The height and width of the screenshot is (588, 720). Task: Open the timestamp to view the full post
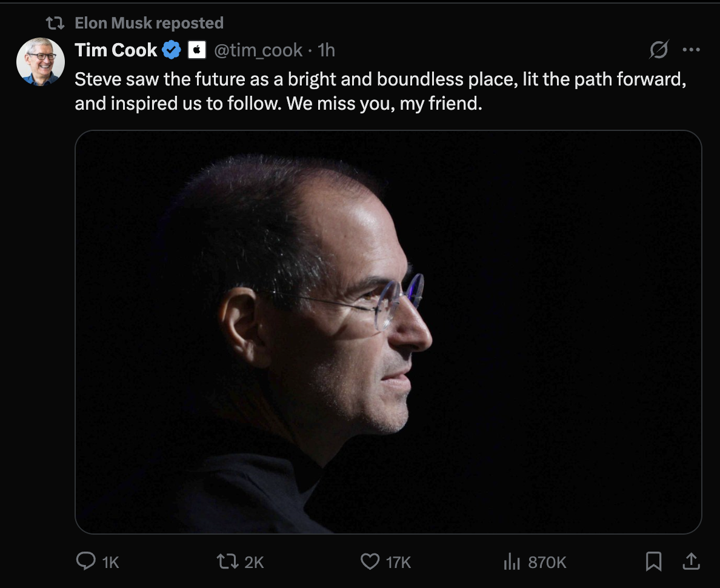tap(321, 50)
